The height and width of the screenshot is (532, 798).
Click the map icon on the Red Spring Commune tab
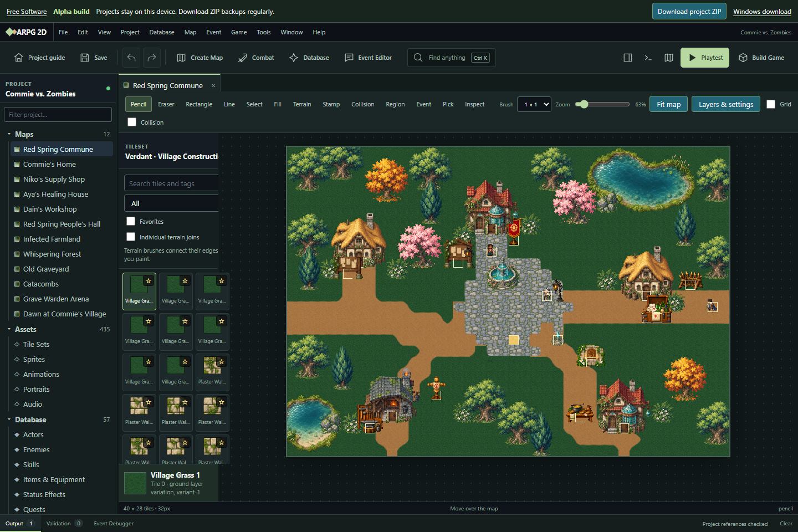point(126,85)
